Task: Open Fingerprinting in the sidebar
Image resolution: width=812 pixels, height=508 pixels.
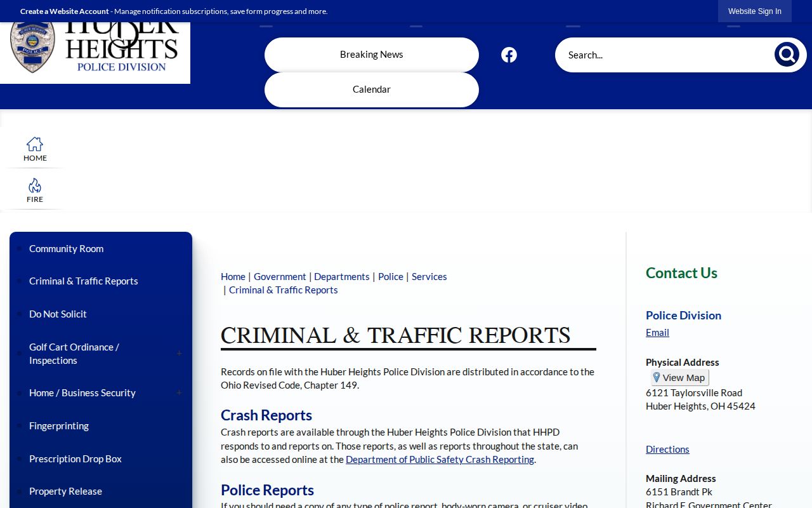Action: (x=59, y=425)
